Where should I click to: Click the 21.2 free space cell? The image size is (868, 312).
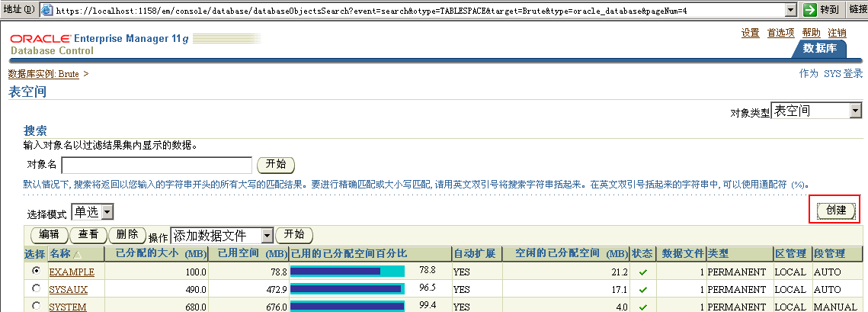(x=620, y=272)
